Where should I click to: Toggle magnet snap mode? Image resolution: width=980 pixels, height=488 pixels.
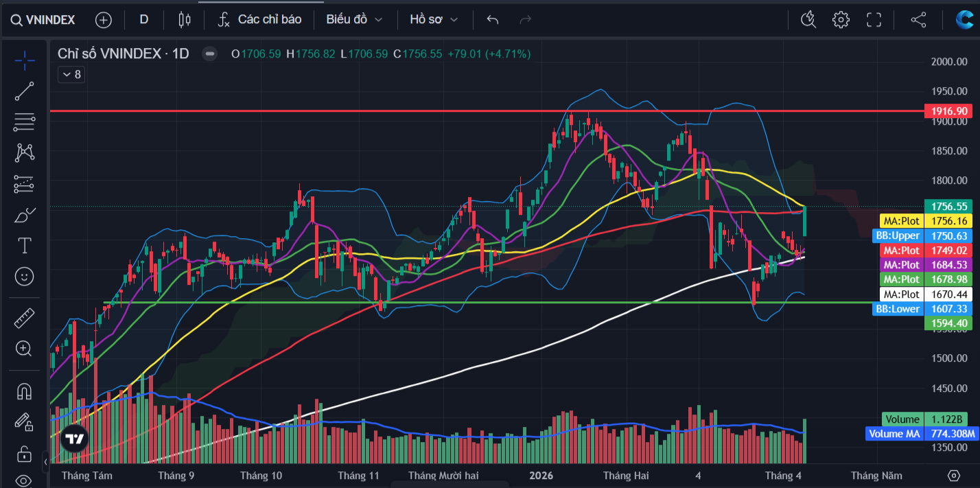[25, 391]
